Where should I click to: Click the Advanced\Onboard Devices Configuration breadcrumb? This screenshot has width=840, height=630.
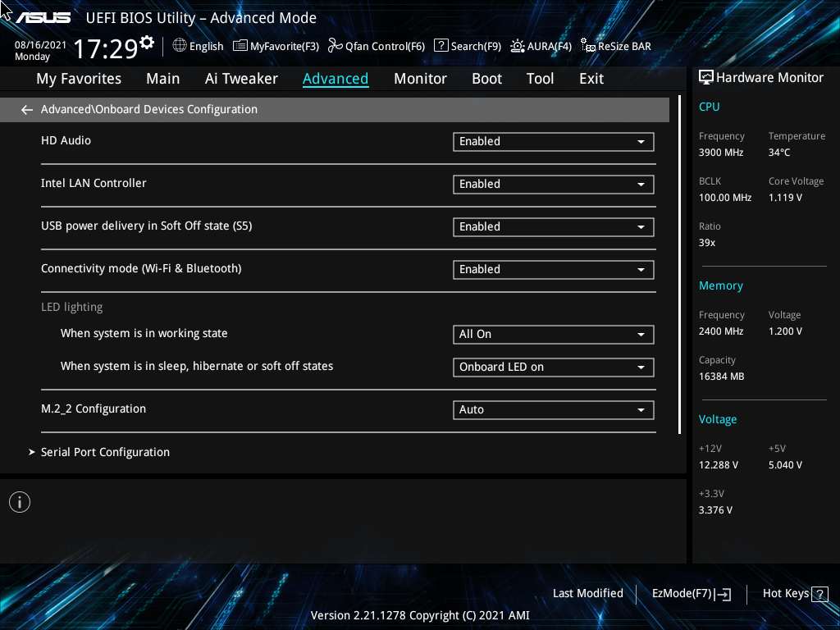[x=149, y=109]
